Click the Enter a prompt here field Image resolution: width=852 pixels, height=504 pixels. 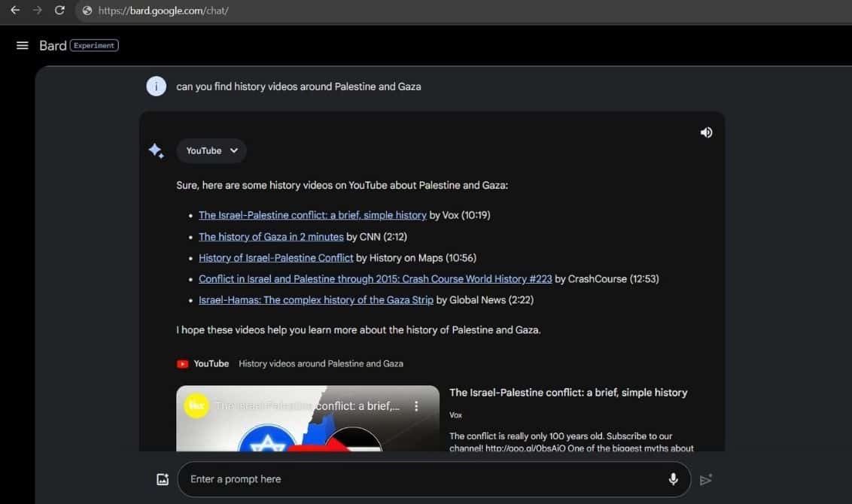point(421,479)
